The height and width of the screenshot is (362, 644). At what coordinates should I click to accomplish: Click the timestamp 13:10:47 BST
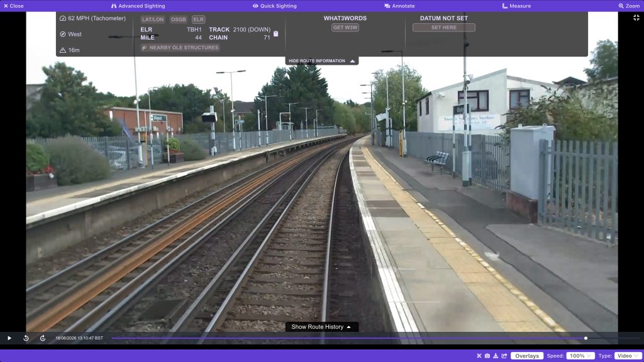79,338
